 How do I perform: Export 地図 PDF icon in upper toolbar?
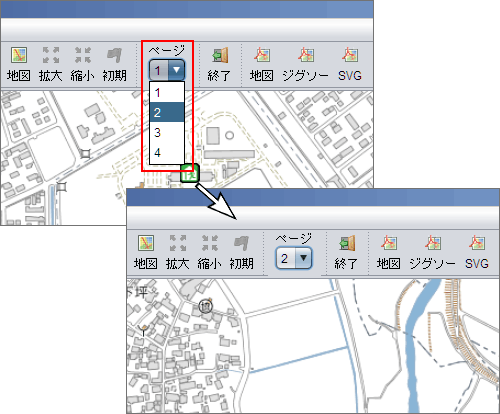point(262,55)
